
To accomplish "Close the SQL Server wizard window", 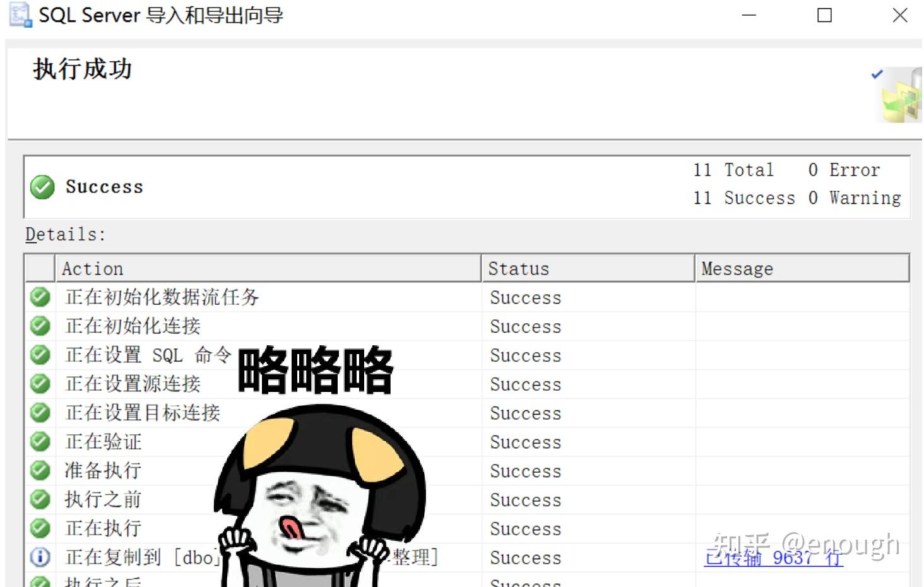I will 900,15.
